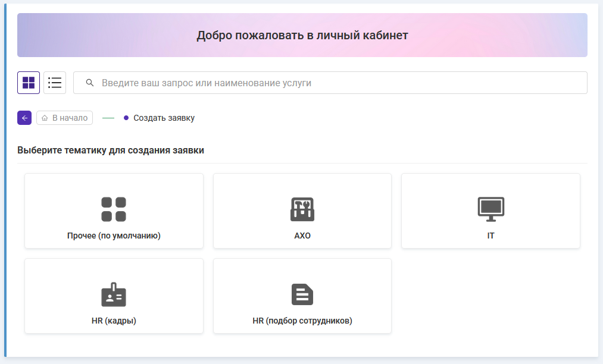Click the search field for services
603x364 pixels.
tap(333, 83)
